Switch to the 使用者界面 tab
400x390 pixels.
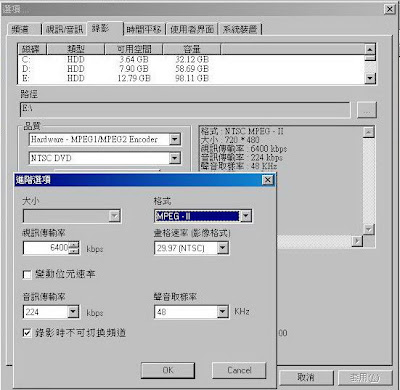[x=192, y=29]
